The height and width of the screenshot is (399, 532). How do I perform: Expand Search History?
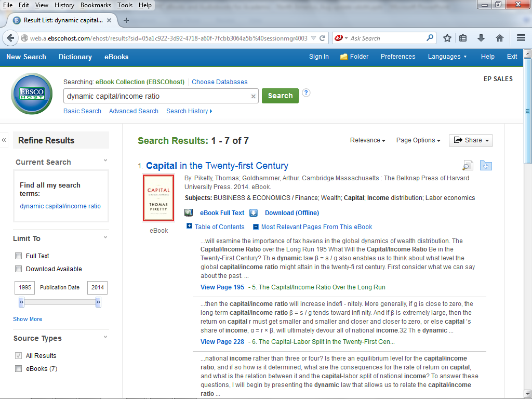click(189, 111)
